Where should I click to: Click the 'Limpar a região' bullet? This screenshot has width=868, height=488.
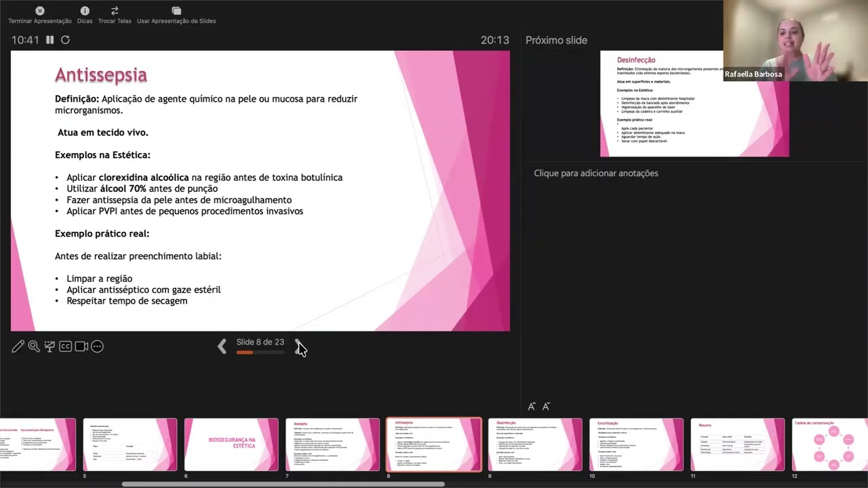(x=99, y=279)
